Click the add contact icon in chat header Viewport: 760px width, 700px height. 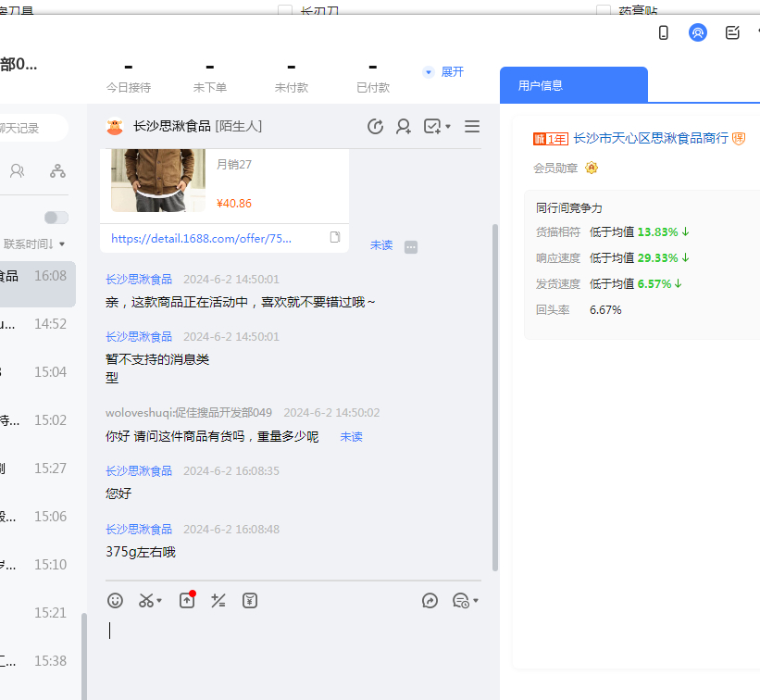[x=404, y=127]
